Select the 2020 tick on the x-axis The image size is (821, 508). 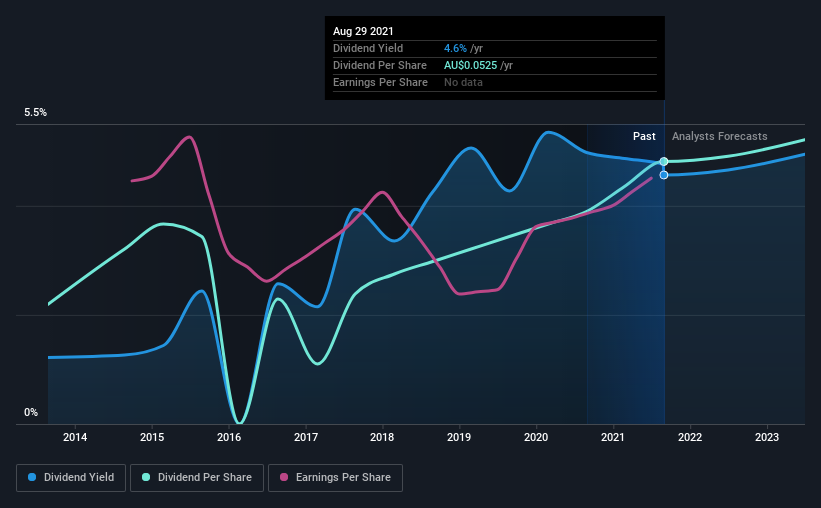tap(536, 437)
